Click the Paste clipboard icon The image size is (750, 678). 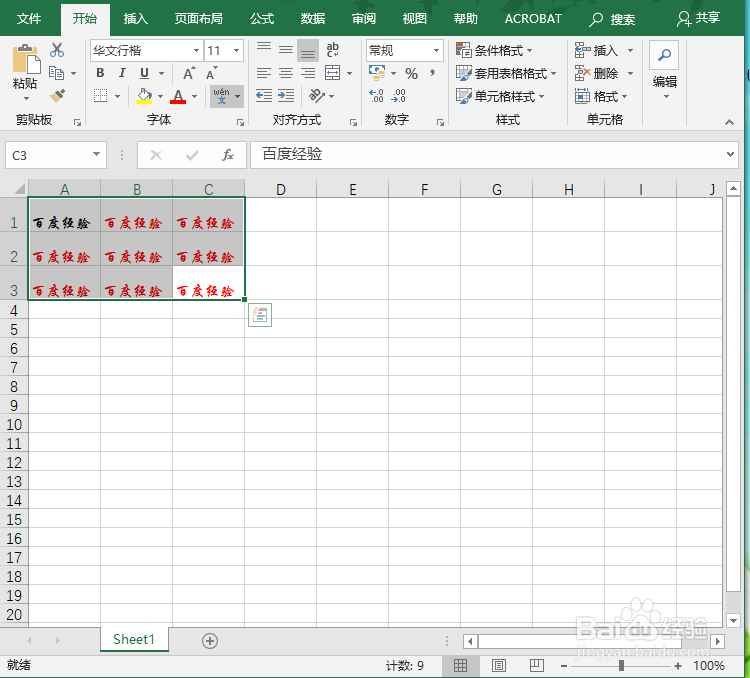coord(25,60)
